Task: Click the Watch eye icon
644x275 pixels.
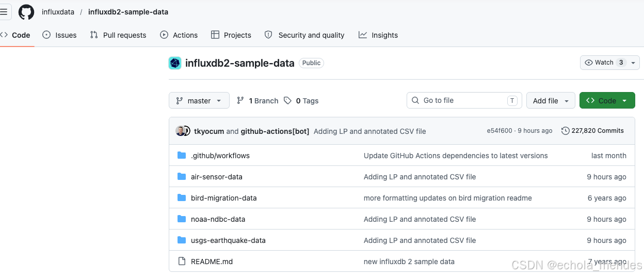Action: [x=589, y=63]
